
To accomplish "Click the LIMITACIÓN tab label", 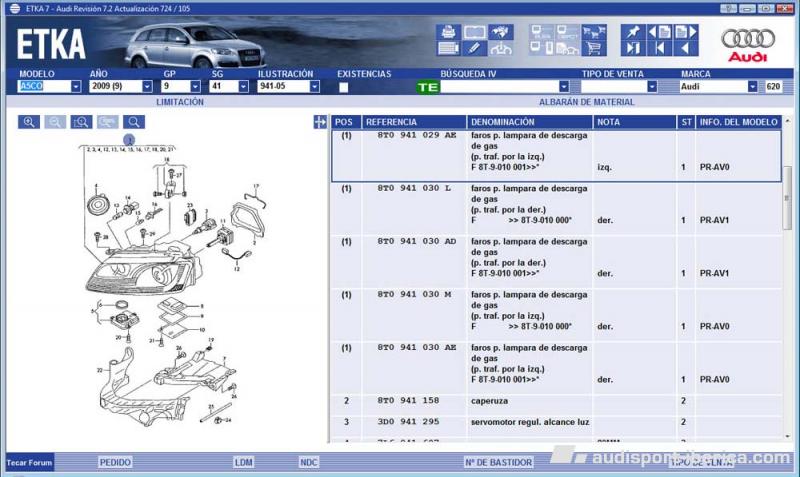I will point(180,102).
